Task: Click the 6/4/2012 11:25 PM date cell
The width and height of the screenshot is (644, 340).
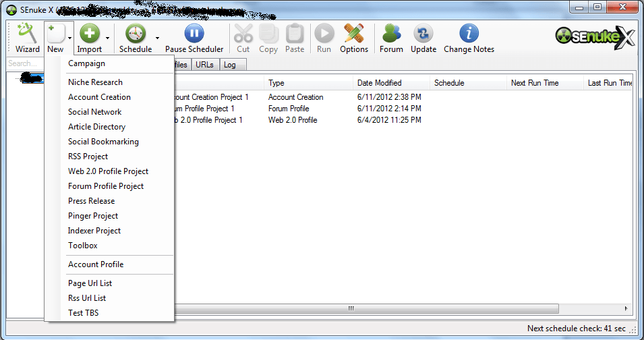Action: point(389,120)
